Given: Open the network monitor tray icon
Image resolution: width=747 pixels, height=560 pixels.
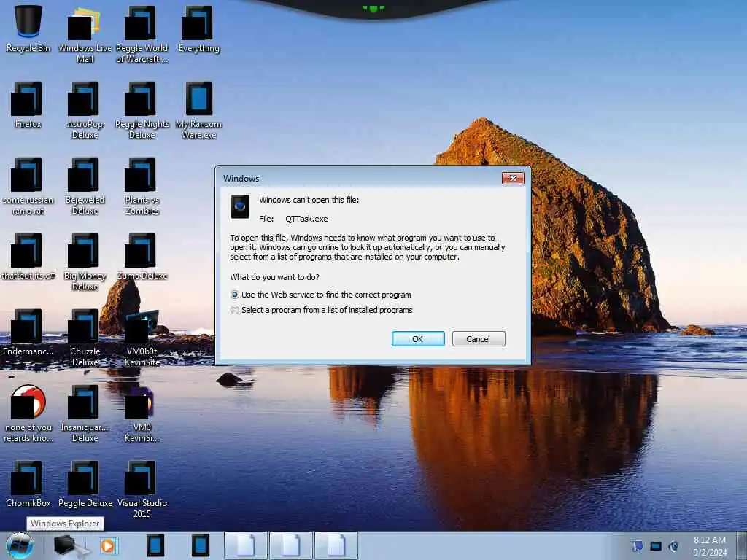Looking at the screenshot, I should [x=656, y=546].
